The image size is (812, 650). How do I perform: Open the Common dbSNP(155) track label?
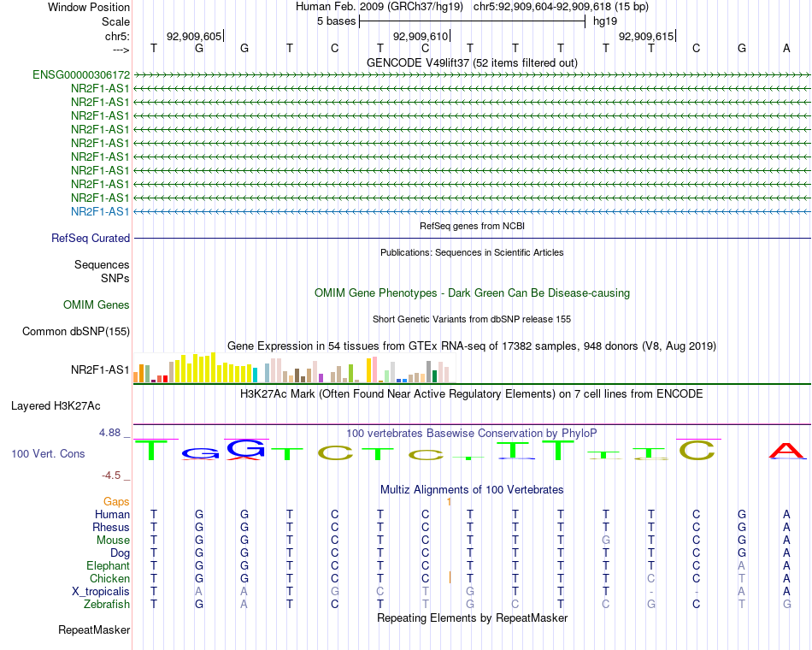pyautogui.click(x=76, y=331)
